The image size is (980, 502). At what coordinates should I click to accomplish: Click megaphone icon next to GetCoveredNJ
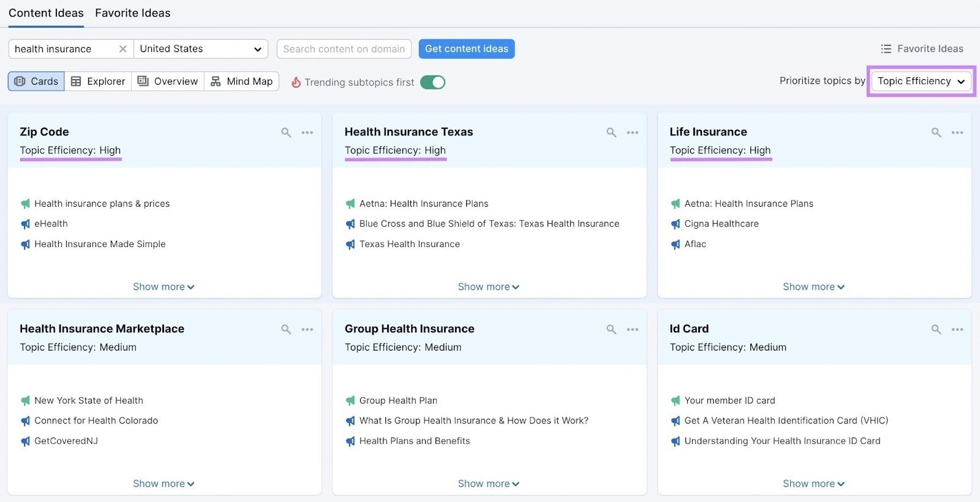point(25,441)
